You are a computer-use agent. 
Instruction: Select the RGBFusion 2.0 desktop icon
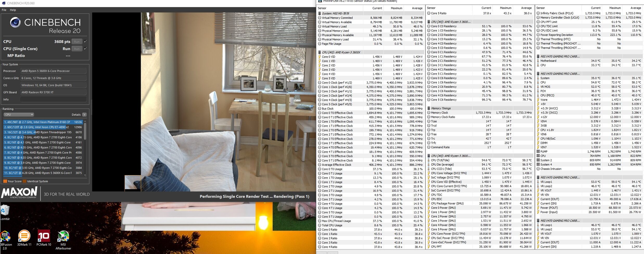coord(5,240)
